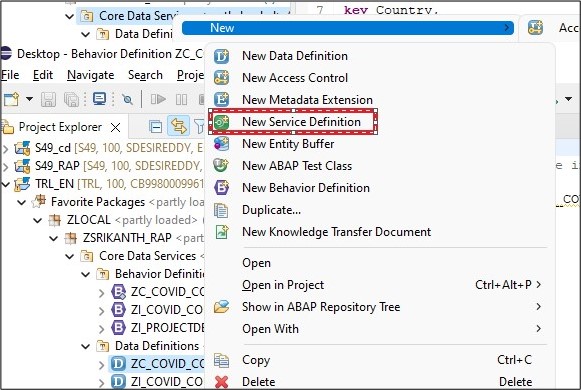Click the Copy icon in menu
The width and height of the screenshot is (581, 390).
(x=221, y=360)
